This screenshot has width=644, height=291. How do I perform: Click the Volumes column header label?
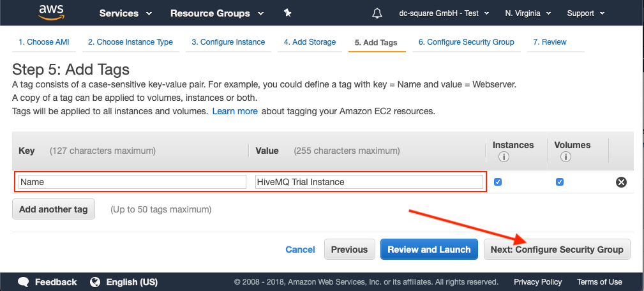pyautogui.click(x=572, y=145)
